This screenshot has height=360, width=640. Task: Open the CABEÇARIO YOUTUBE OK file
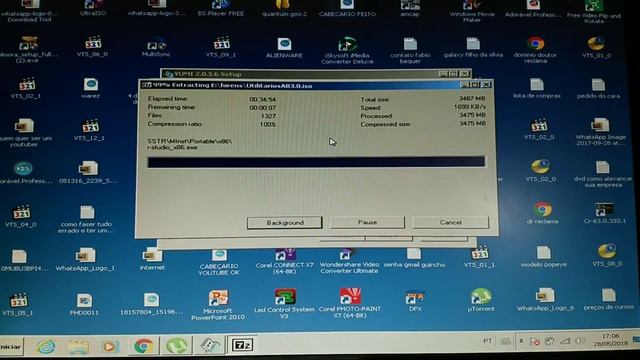[219, 262]
